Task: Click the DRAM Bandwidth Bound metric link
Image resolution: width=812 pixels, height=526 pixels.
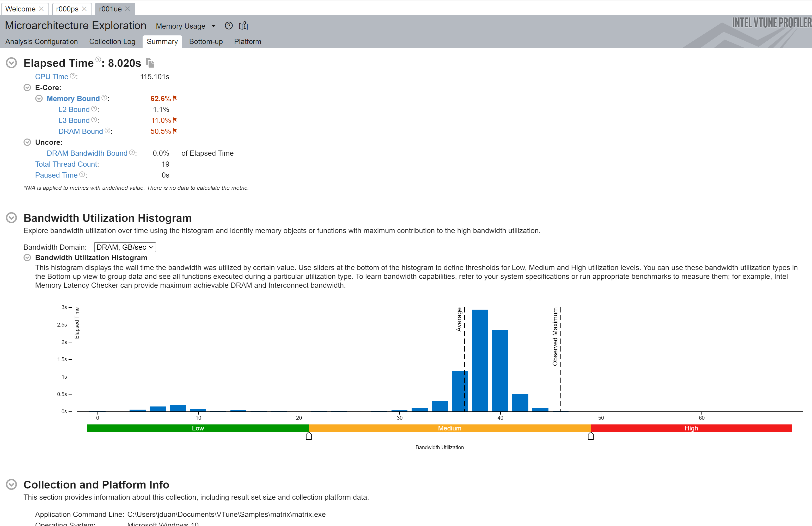Action: tap(87, 153)
